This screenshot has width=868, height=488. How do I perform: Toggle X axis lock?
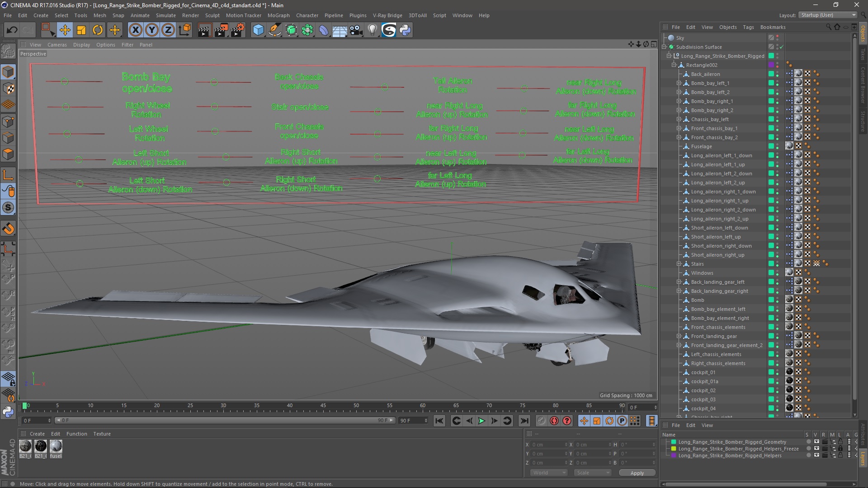click(x=135, y=30)
